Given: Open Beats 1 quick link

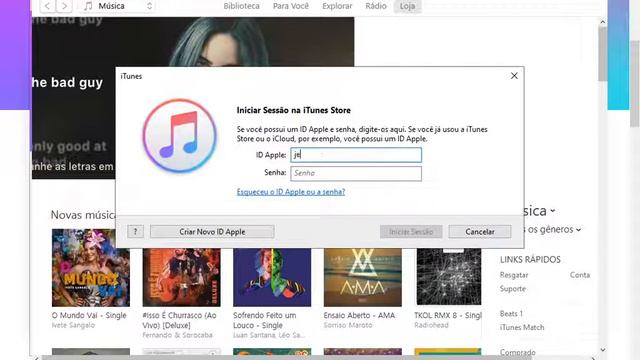Looking at the screenshot, I should [x=511, y=313].
